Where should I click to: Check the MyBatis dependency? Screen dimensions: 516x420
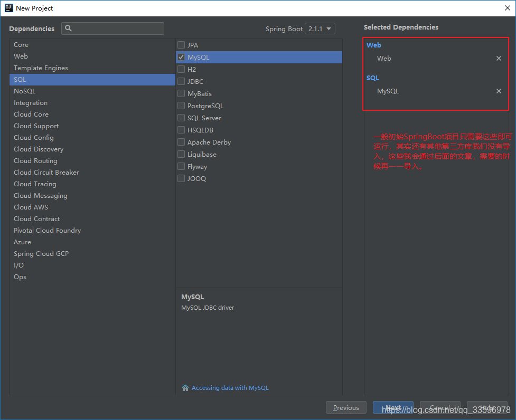pyautogui.click(x=181, y=93)
